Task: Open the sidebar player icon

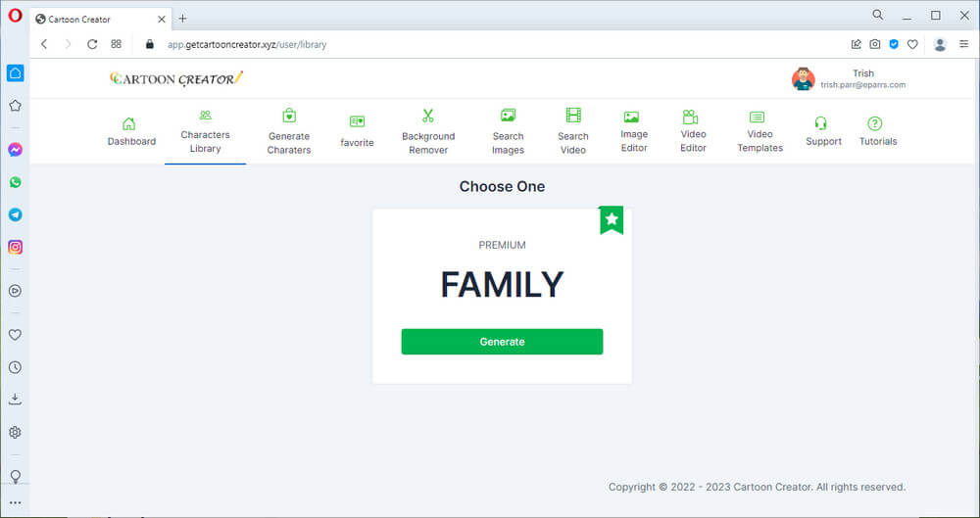Action: tap(16, 291)
